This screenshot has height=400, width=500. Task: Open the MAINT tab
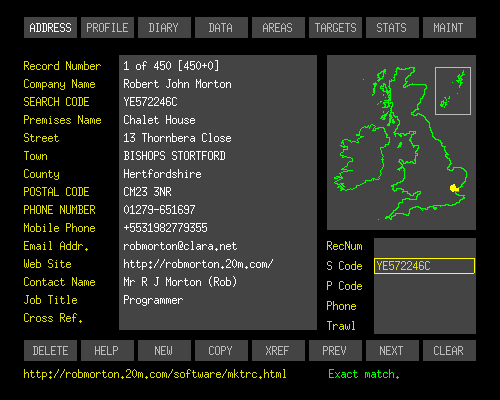pos(449,28)
